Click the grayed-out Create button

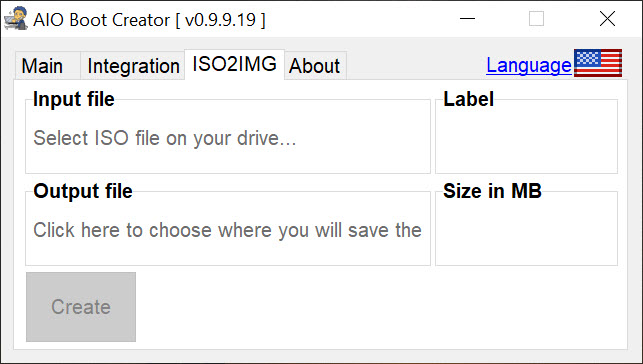point(81,307)
